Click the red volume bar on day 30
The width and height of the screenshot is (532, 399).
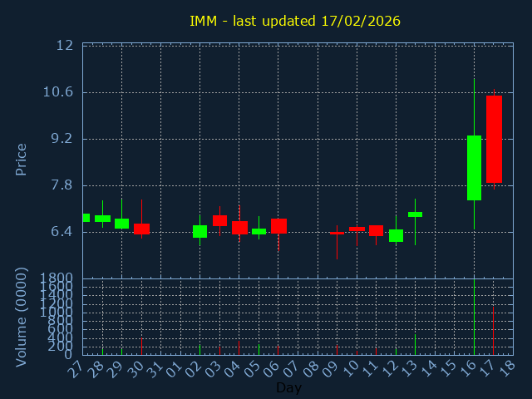point(141,346)
